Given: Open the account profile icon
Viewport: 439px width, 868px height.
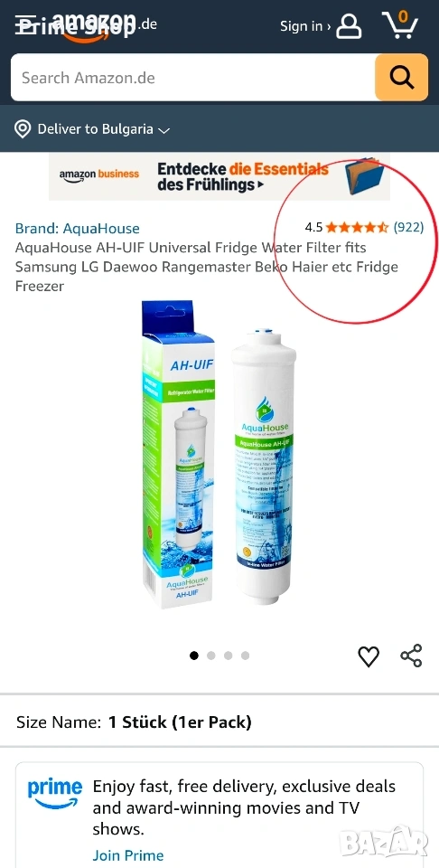Looking at the screenshot, I should pyautogui.click(x=349, y=25).
